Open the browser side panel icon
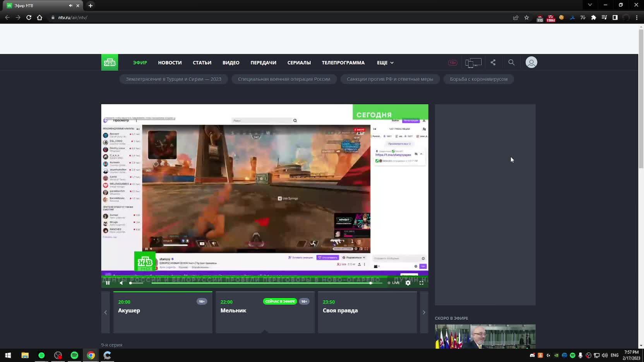The image size is (644, 362). coord(615,17)
